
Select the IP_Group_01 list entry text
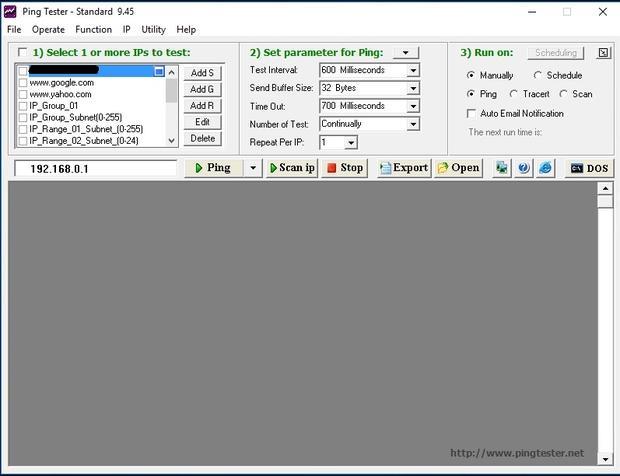[53, 106]
